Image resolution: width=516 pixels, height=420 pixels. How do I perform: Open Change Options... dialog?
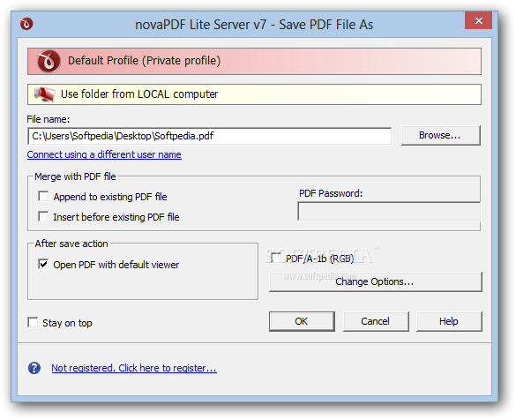pyautogui.click(x=376, y=281)
